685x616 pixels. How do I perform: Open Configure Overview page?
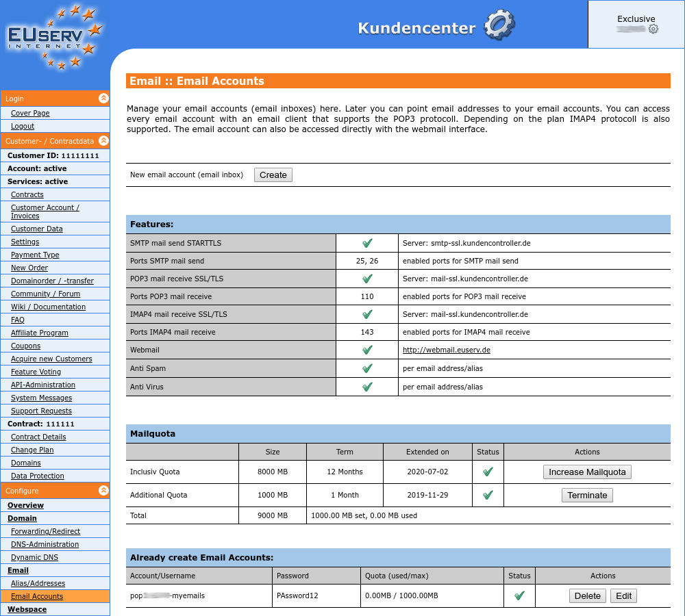[25, 506]
